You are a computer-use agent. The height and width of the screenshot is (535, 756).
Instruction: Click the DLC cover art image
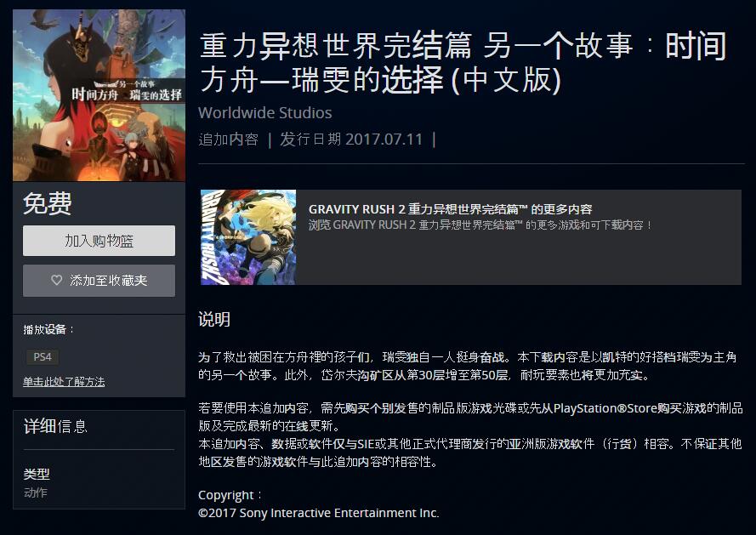99,95
